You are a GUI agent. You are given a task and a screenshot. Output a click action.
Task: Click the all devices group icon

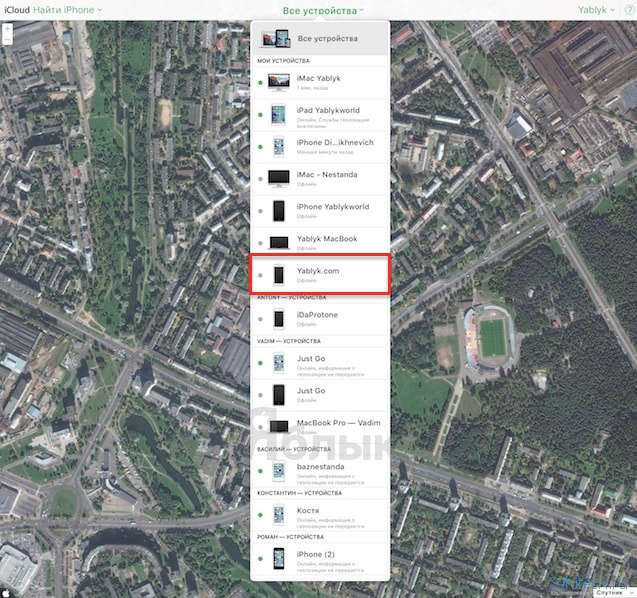[x=277, y=39]
